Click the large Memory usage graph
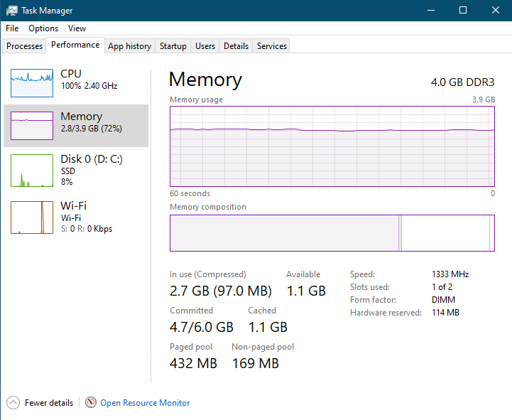The height and width of the screenshot is (420, 512). click(332, 146)
